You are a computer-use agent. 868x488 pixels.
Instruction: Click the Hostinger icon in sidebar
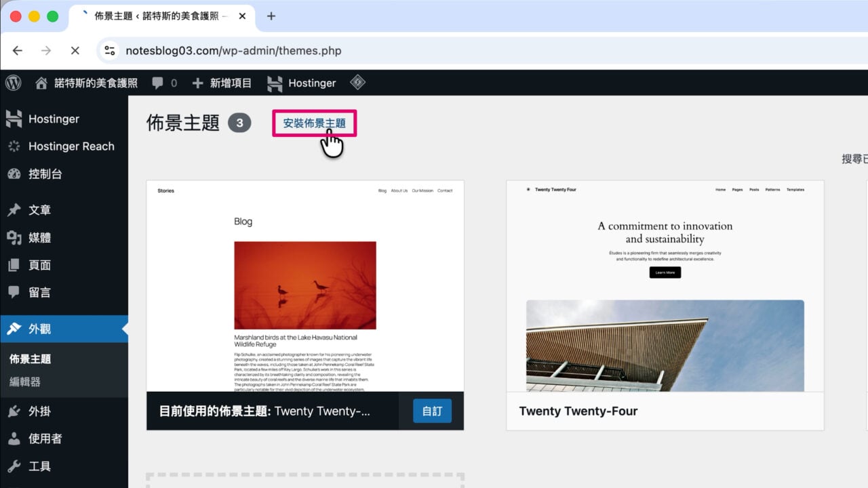[14, 119]
